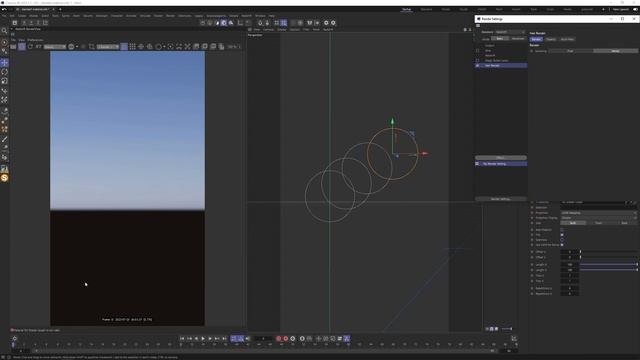Viewport: 640px width, 360px height.
Task: Click the crop region icon in RenderView toolbar
Action: pyautogui.click(x=92, y=47)
